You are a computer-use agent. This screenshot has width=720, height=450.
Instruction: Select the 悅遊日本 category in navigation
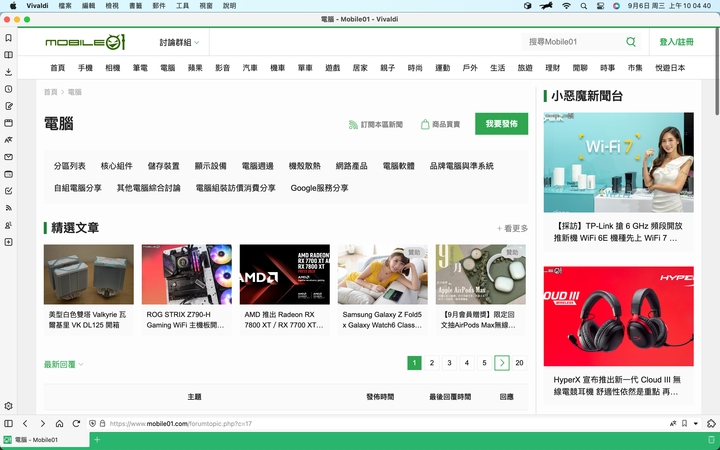coord(670,68)
